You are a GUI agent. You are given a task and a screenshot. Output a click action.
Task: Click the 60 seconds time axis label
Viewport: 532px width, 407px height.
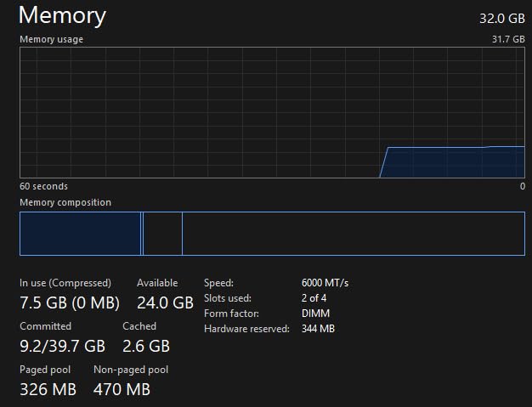pos(43,186)
